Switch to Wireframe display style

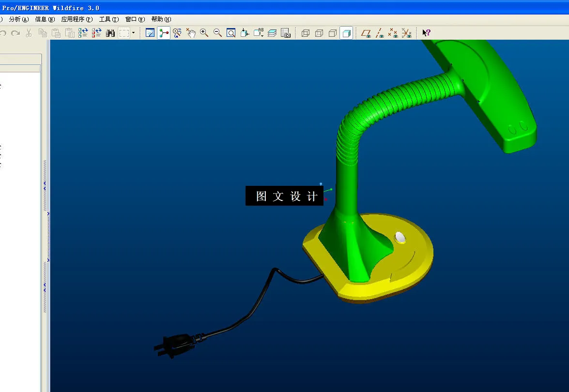pyautogui.click(x=306, y=33)
